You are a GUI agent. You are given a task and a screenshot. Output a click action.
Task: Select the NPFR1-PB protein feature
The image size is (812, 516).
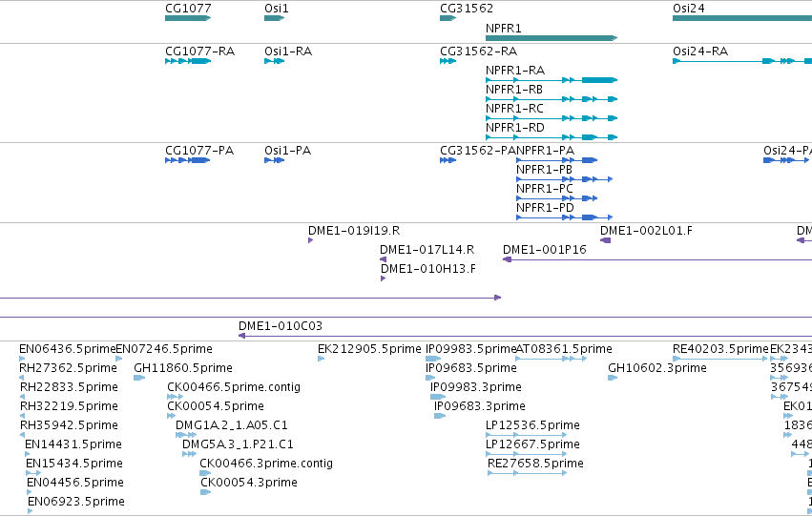[x=565, y=179]
